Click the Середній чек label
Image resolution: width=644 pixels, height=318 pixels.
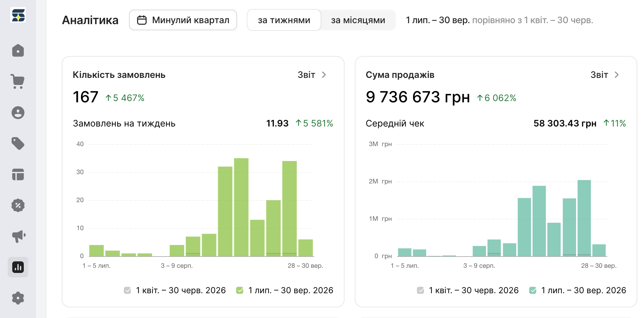click(x=395, y=123)
